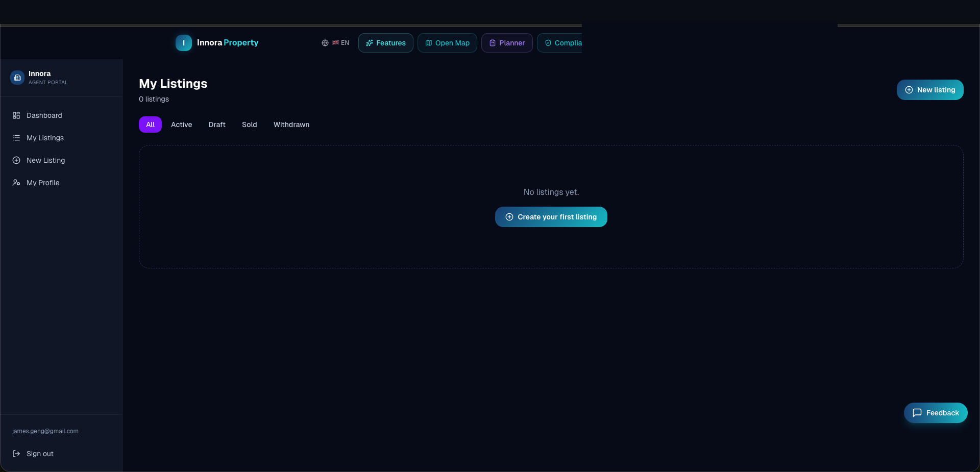Click the No listings yet message
The width and height of the screenshot is (980, 472).
coord(551,192)
